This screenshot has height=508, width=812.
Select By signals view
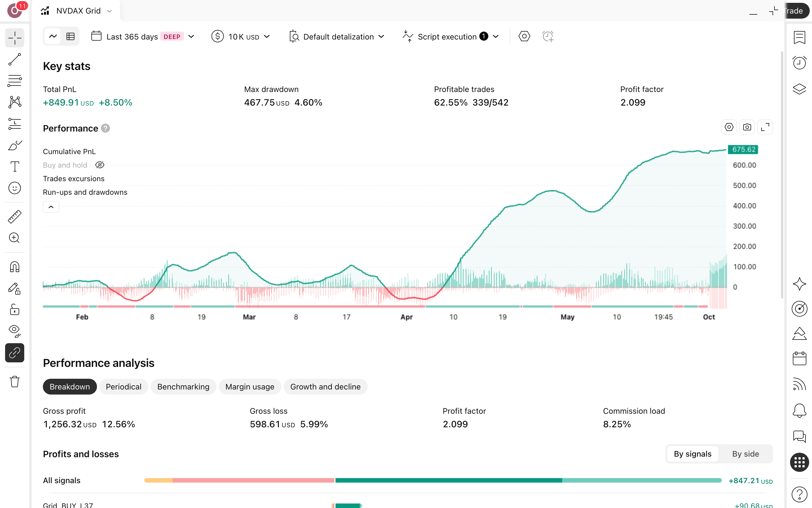(692, 454)
